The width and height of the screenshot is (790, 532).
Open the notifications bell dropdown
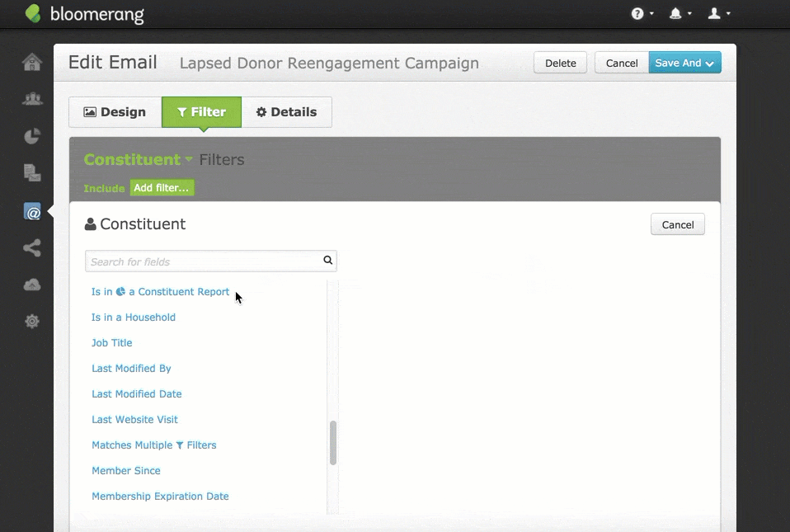tap(679, 14)
